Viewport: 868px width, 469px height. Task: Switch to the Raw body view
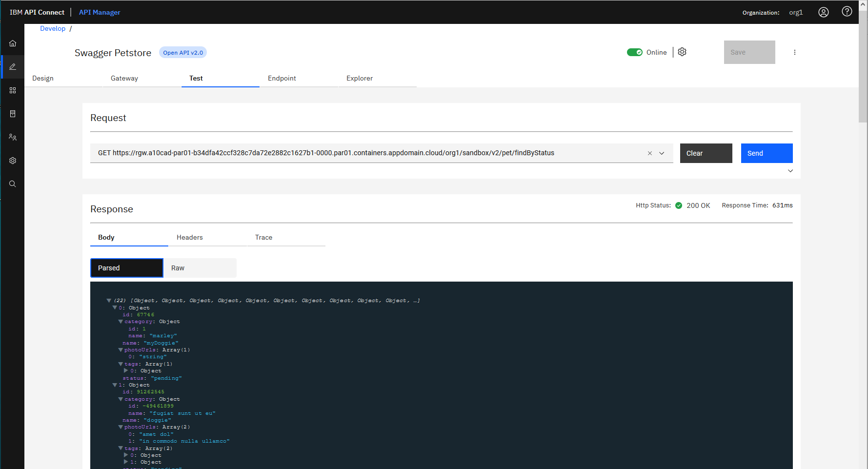coord(200,268)
